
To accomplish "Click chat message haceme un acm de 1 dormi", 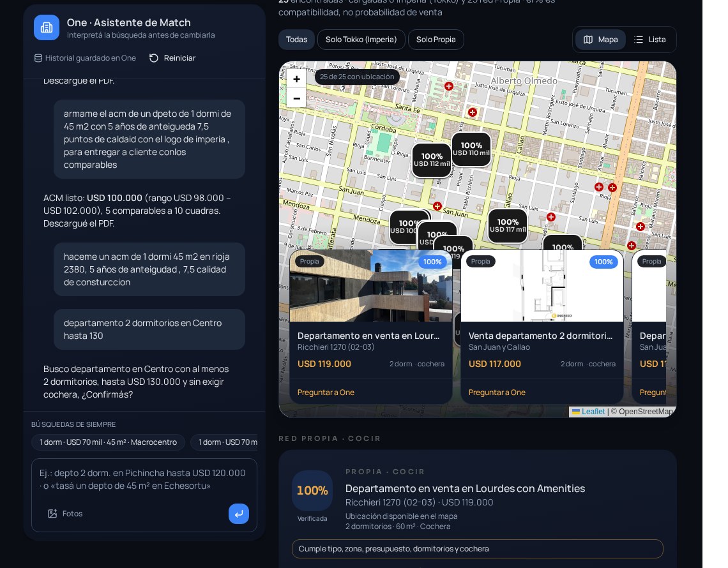I will pos(149,269).
